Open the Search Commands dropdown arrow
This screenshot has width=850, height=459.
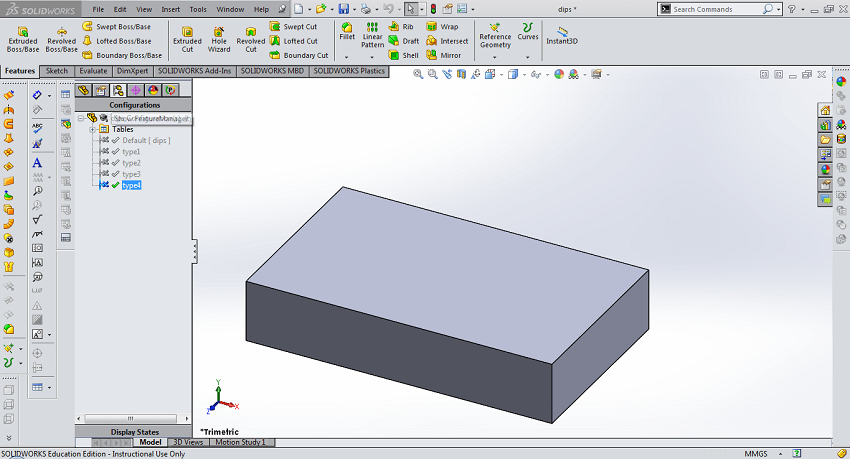coord(779,9)
